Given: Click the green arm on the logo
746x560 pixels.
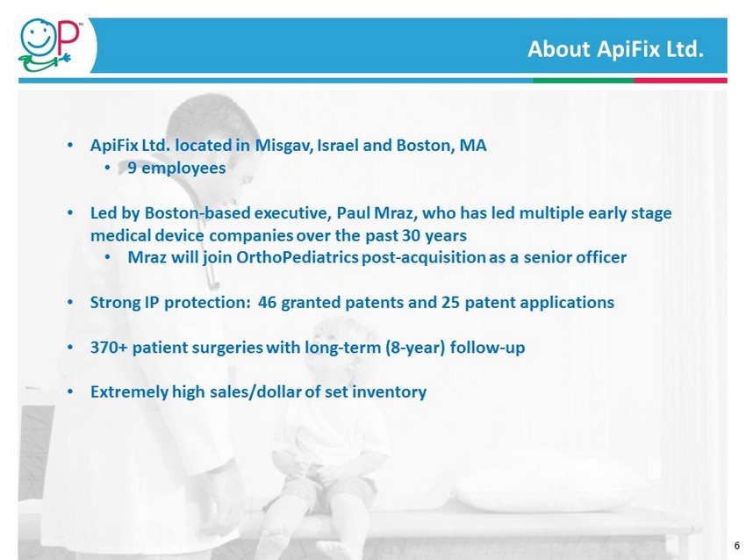Looking at the screenshot, I should [44, 62].
